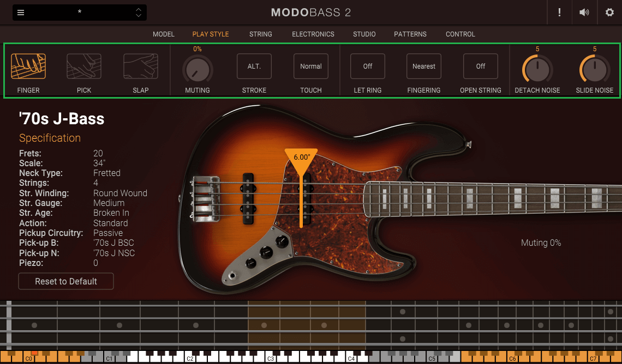622x364 pixels.
Task: Click the Fretted neck type value
Action: 107,173
